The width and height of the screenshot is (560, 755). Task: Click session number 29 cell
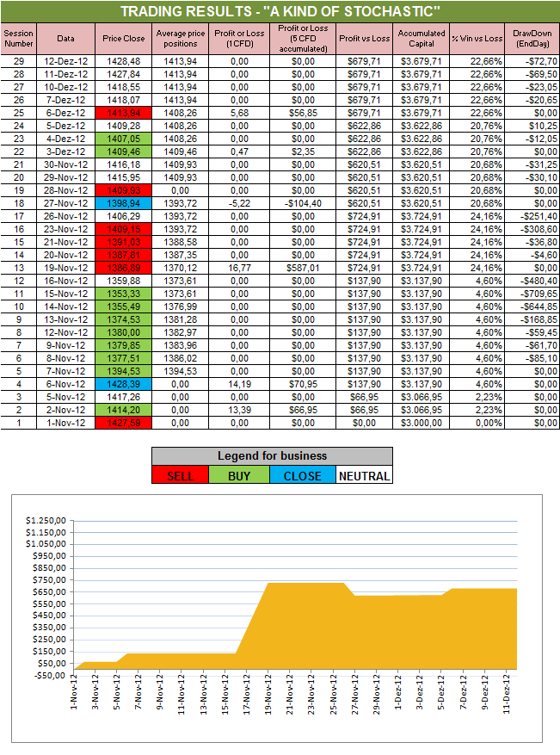point(18,61)
